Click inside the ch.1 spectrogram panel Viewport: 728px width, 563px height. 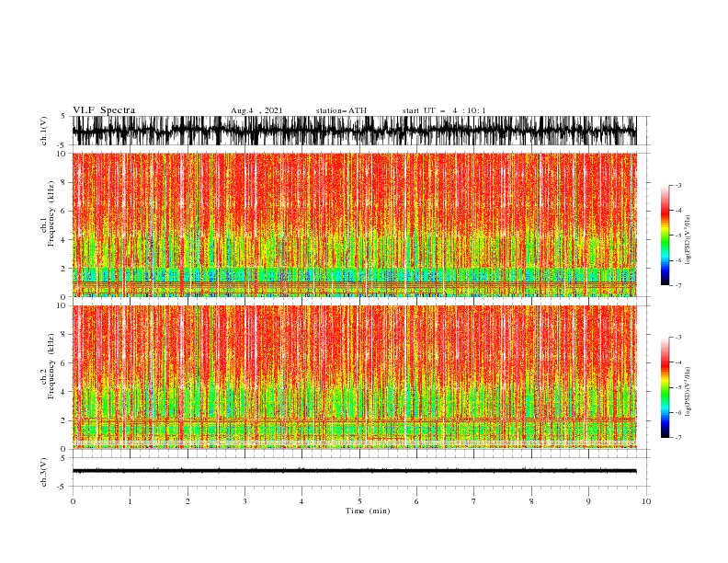point(355,224)
